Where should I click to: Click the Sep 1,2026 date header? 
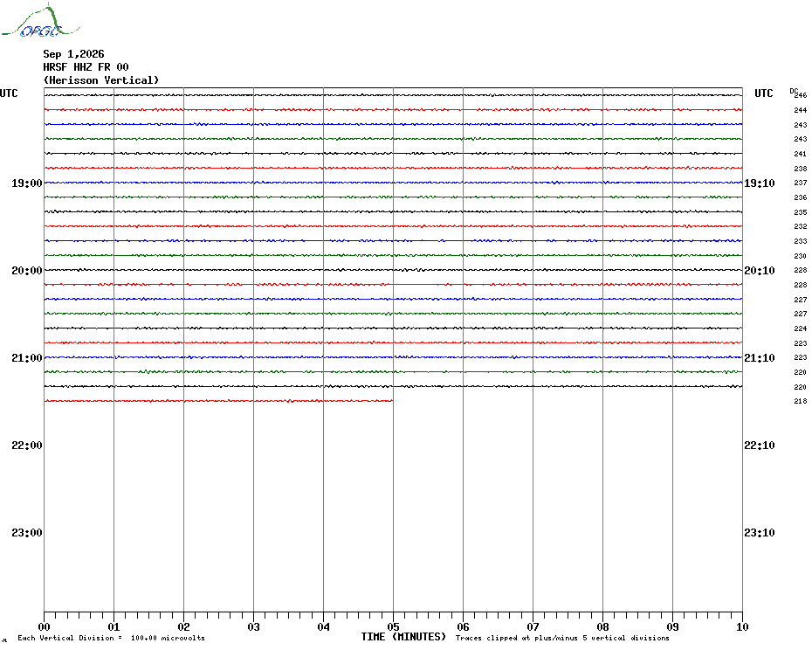point(73,54)
